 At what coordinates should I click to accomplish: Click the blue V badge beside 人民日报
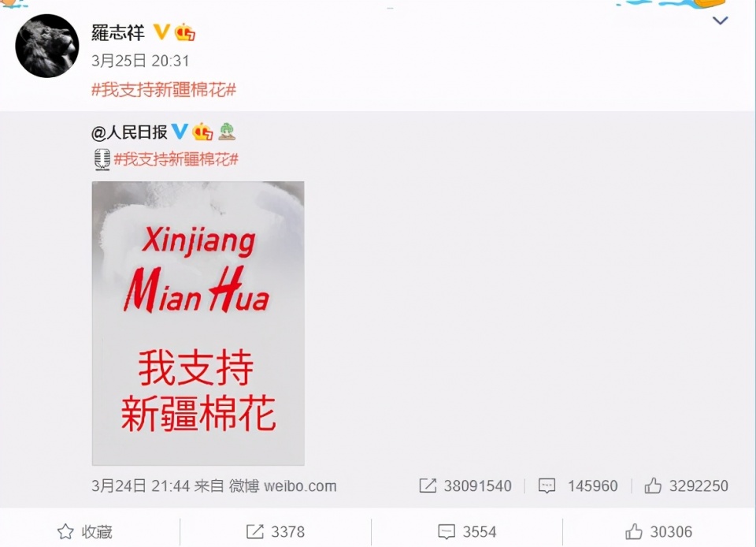tap(180, 131)
